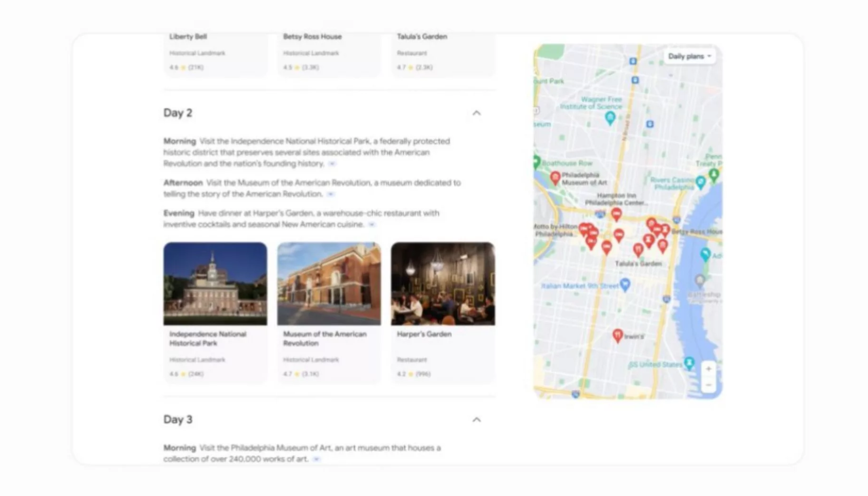Collapse the Day 3 section chevron

477,419
